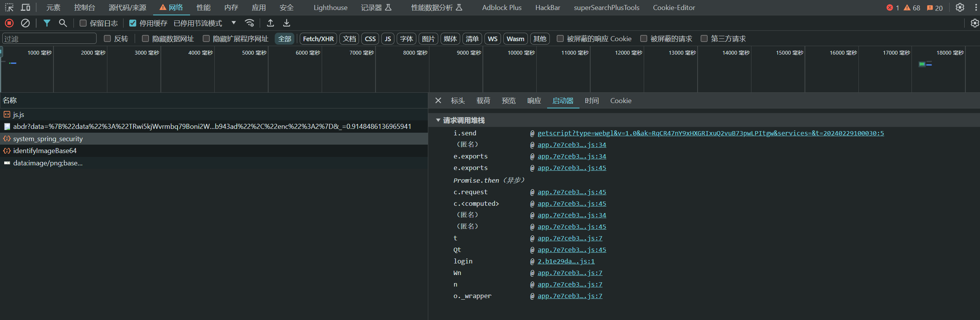The width and height of the screenshot is (980, 320).
Task: Show the Timing tab of request
Action: tap(592, 101)
